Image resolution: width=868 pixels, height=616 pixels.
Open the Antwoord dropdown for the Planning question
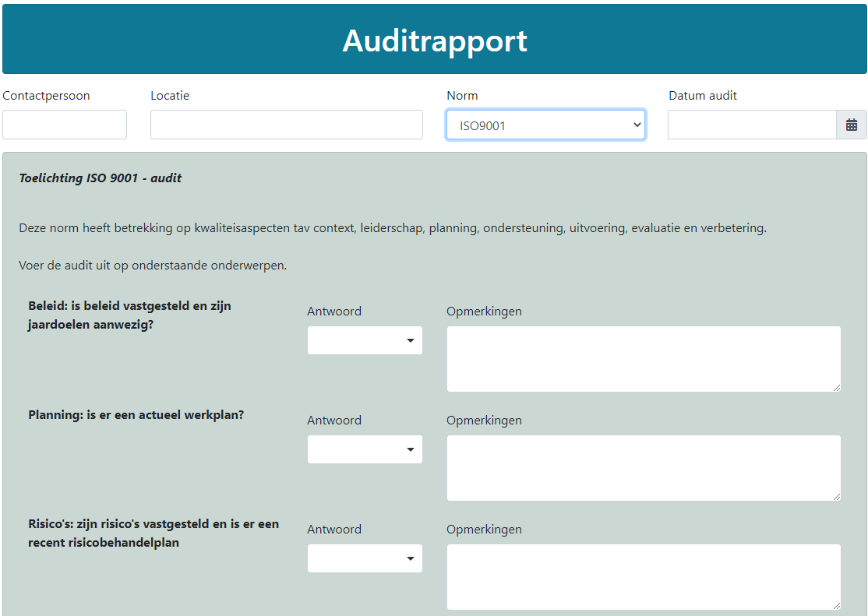click(365, 449)
